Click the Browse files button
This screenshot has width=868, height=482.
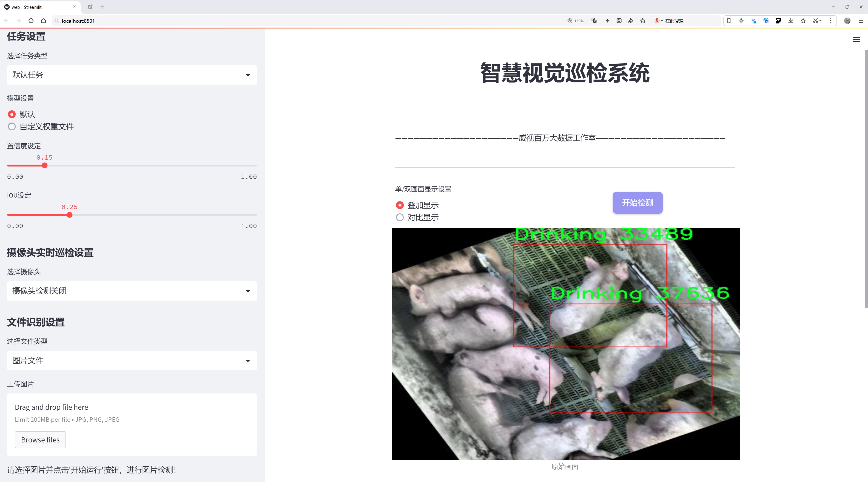40,439
